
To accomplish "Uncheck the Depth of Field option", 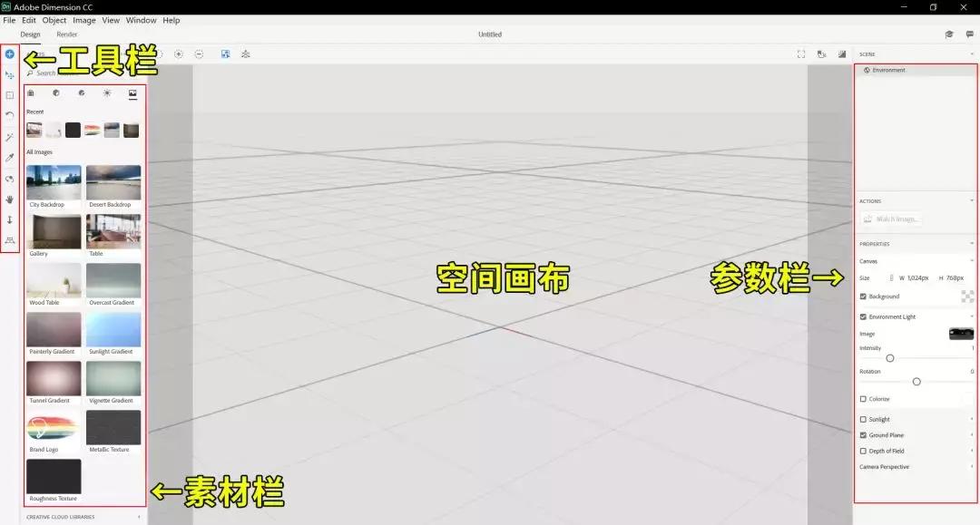I will click(863, 451).
